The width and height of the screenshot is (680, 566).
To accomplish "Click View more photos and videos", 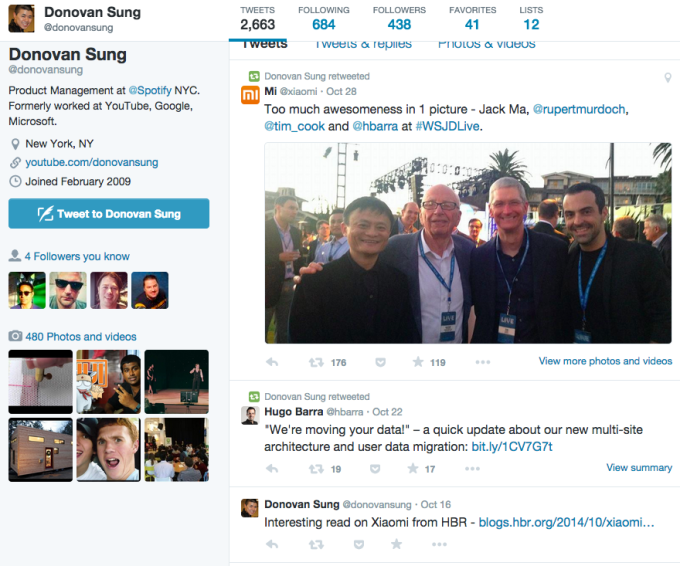I will coord(605,361).
